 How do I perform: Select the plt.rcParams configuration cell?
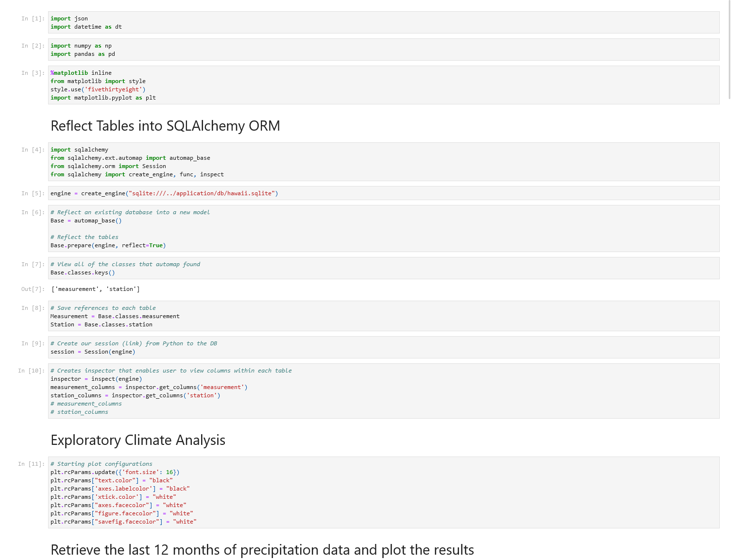384,492
